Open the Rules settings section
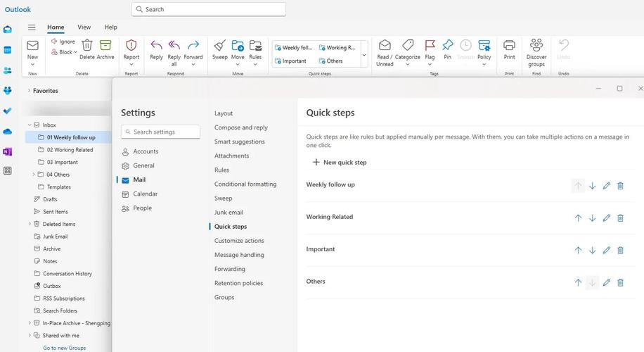The image size is (644, 352). click(x=221, y=170)
